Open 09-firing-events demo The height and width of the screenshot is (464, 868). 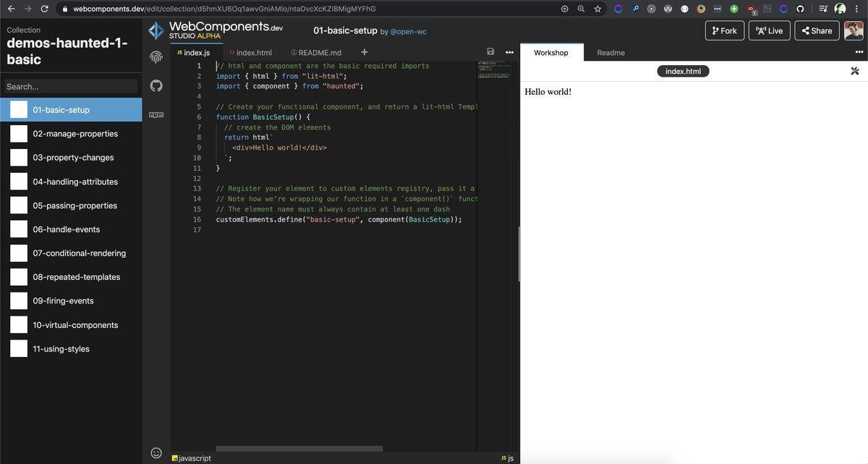pos(71,300)
